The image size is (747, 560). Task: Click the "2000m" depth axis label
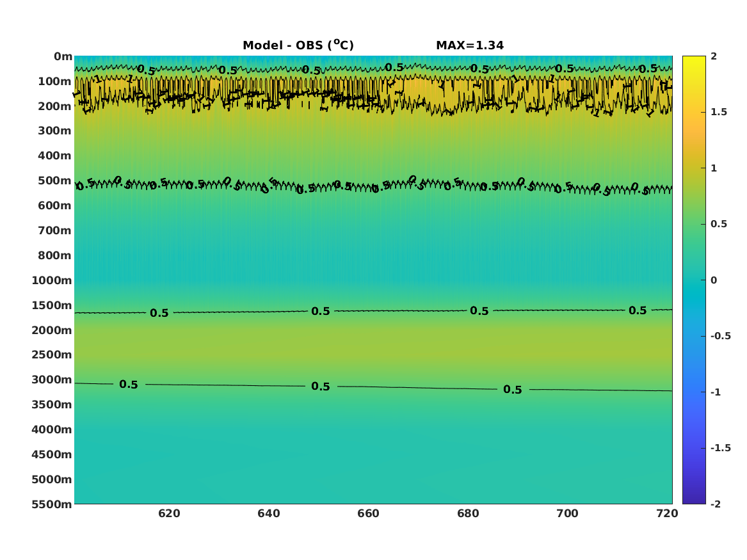coord(52,330)
